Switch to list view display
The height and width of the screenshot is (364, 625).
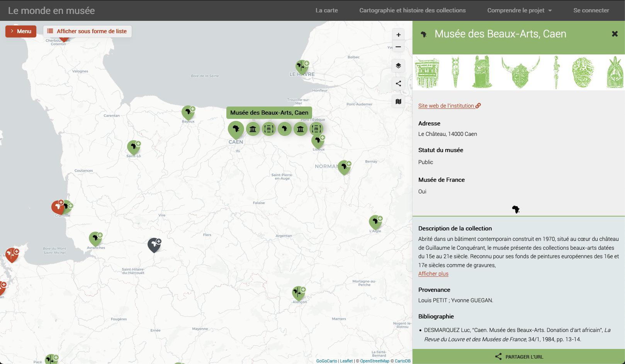point(87,31)
